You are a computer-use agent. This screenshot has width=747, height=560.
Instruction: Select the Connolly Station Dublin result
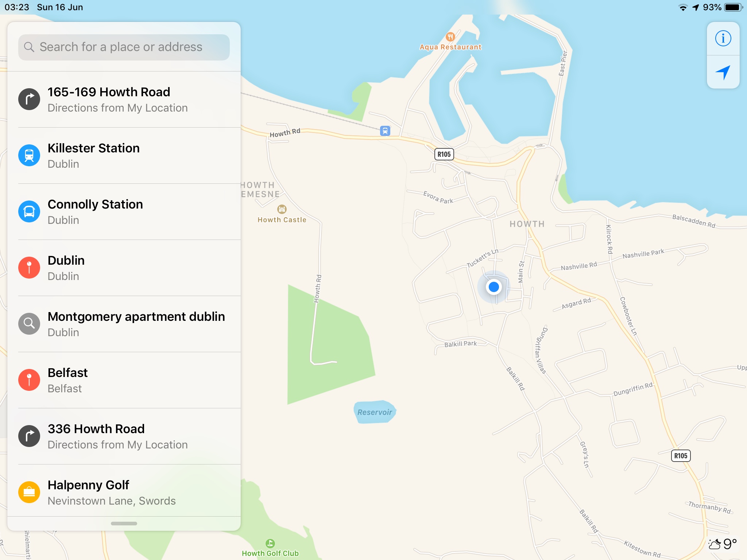tap(124, 212)
